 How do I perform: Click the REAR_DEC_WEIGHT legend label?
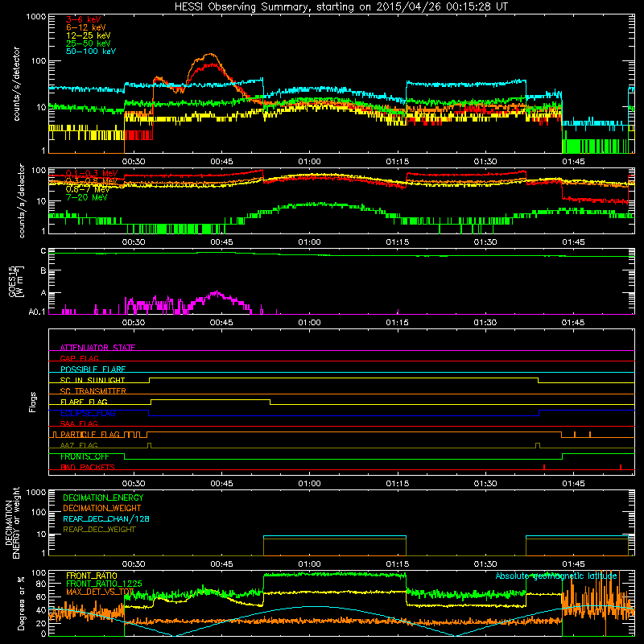99,530
